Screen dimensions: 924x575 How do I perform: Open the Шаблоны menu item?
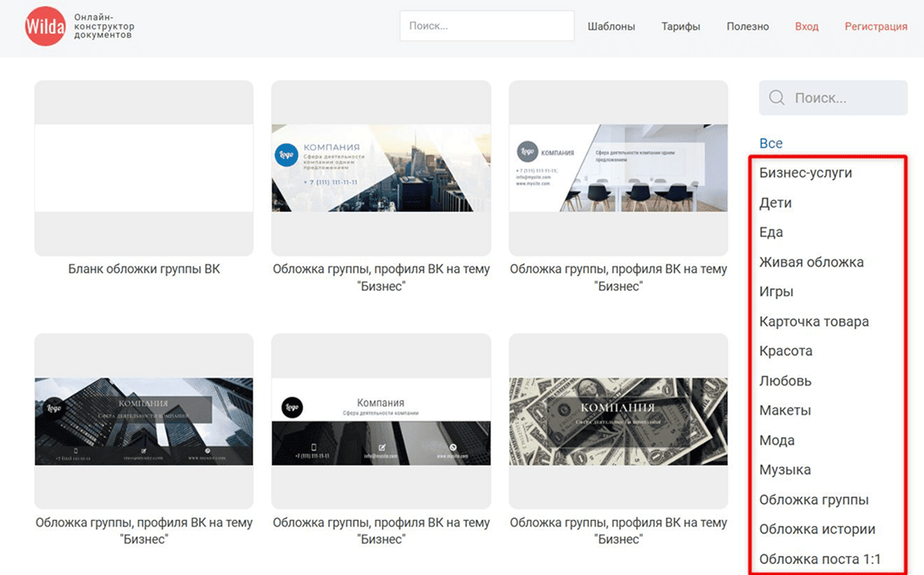(611, 26)
